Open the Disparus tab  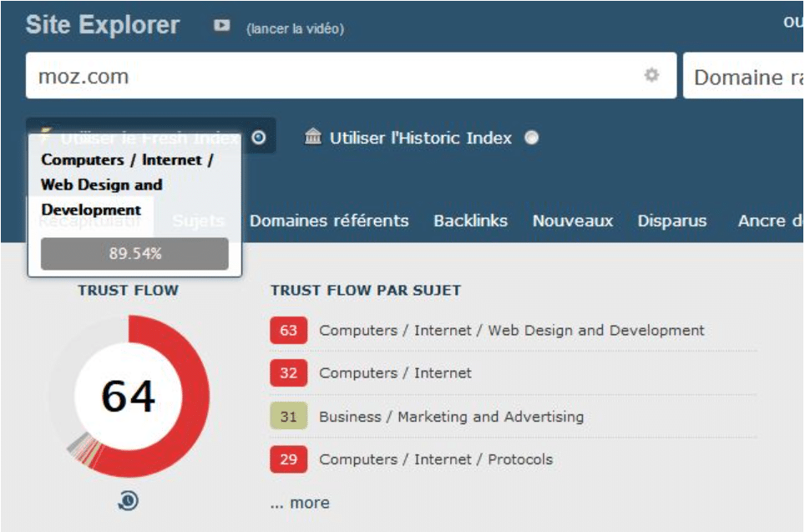672,220
